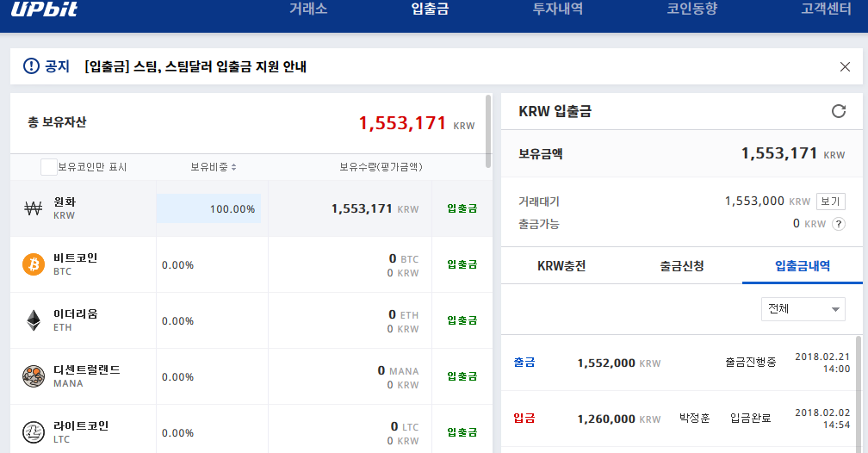Click the Bitcoin coin icon

[34, 264]
